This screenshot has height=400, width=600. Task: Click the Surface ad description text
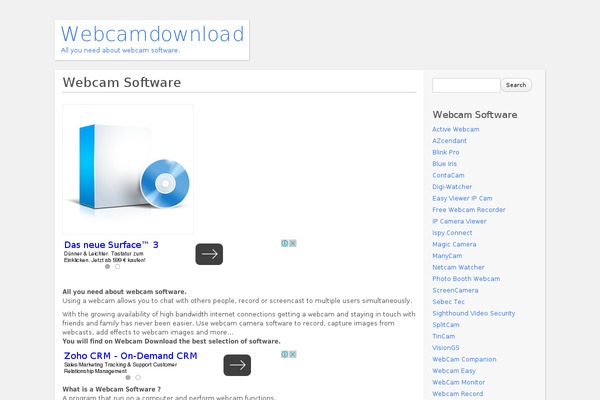(104, 257)
